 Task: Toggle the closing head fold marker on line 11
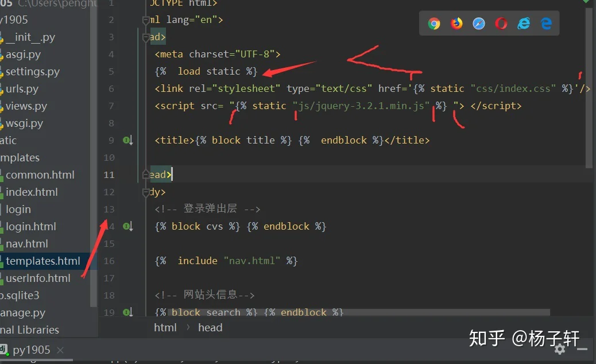click(x=146, y=175)
